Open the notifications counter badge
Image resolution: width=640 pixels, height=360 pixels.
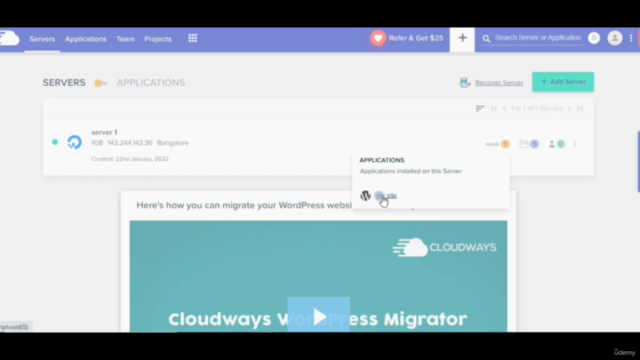coord(594,38)
